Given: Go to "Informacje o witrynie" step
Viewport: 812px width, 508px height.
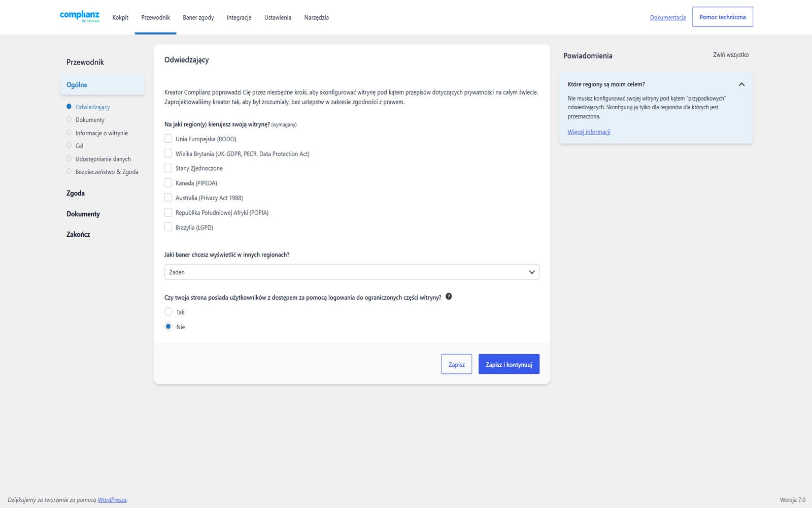Looking at the screenshot, I should [101, 133].
